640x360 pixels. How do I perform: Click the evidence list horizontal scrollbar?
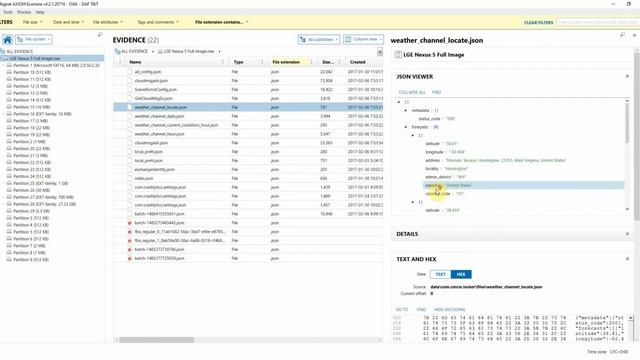click(x=157, y=340)
